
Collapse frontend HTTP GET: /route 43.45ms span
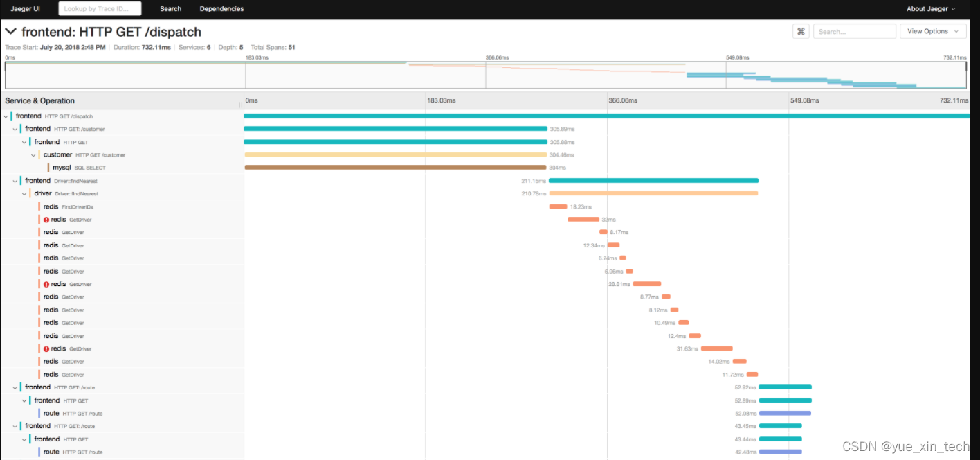click(x=15, y=426)
